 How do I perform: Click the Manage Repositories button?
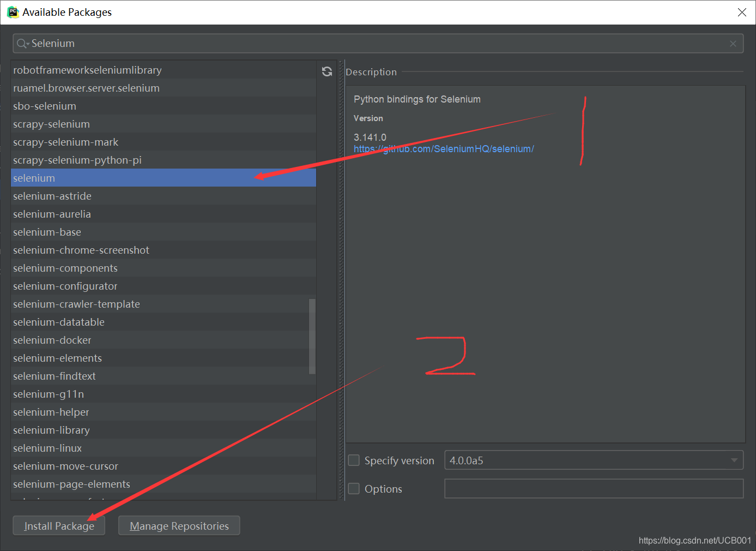coord(179,526)
